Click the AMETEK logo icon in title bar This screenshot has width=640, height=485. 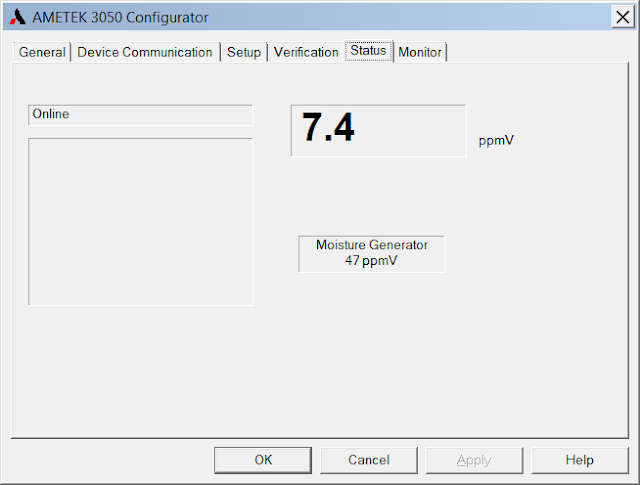[17, 17]
